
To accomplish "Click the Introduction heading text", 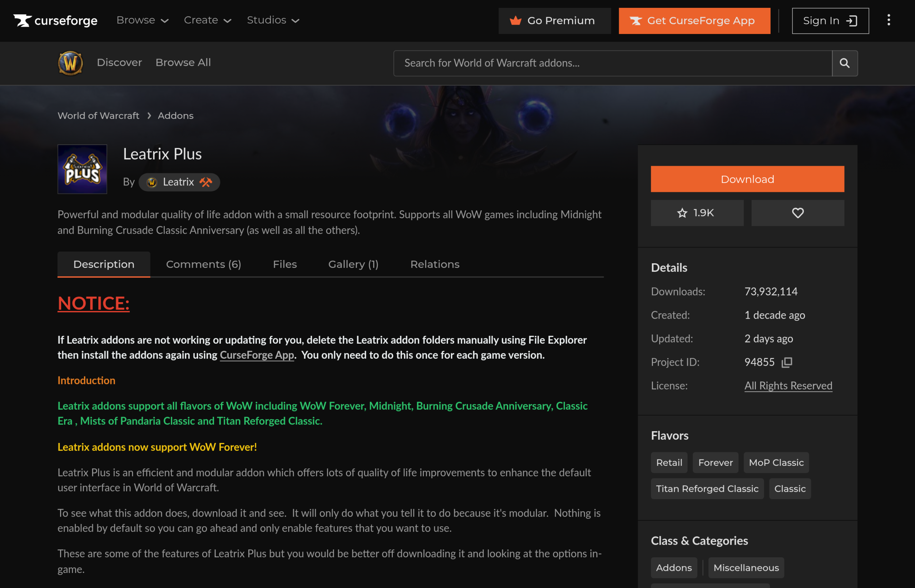I will [86, 381].
